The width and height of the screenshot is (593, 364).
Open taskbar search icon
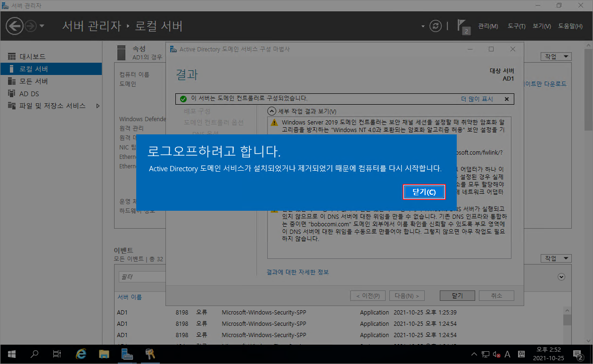click(34, 354)
